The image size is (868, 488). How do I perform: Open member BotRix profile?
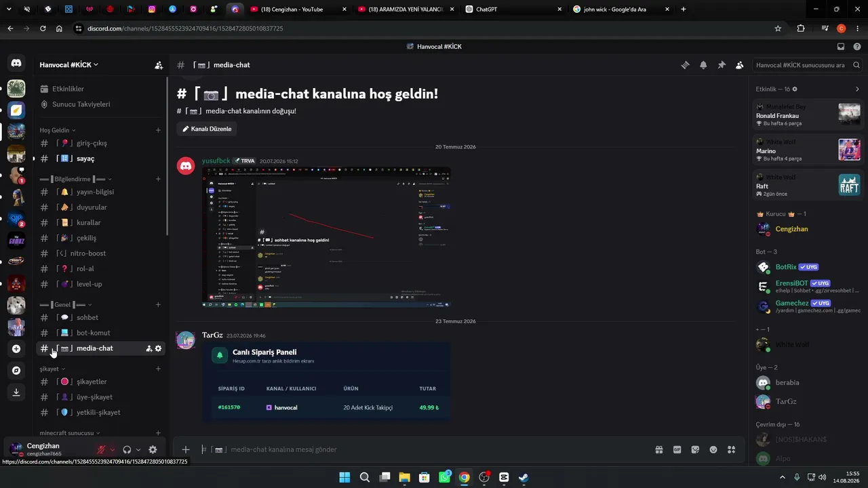808,267
